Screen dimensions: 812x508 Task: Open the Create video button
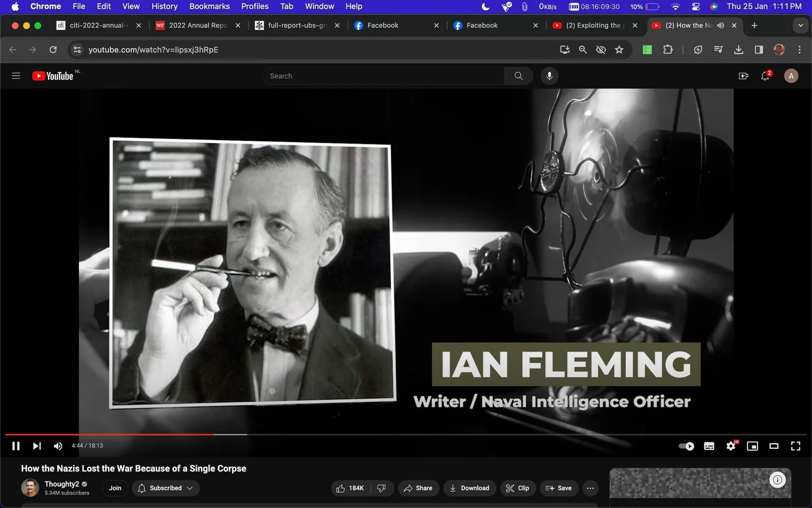click(743, 76)
